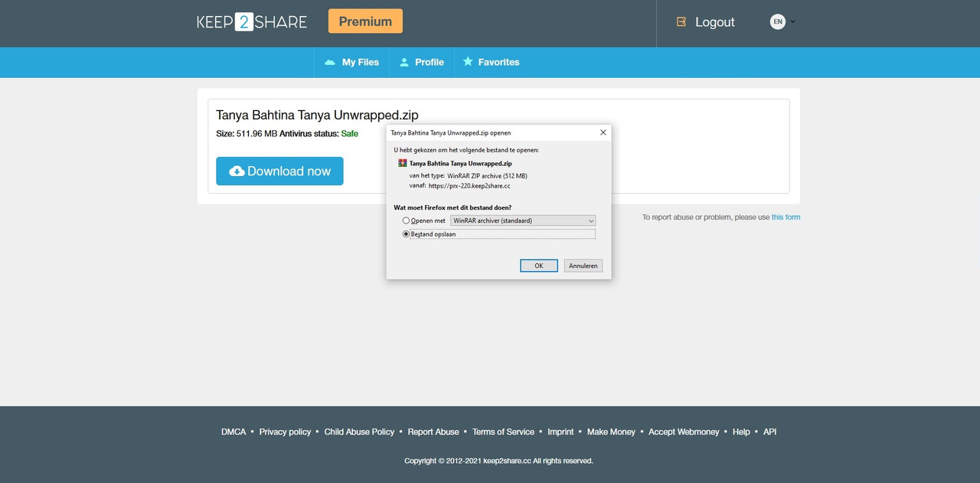Click the 'WinRAR ZIP archive (512 MB)' text
The image size is (980, 483).
point(487,176)
